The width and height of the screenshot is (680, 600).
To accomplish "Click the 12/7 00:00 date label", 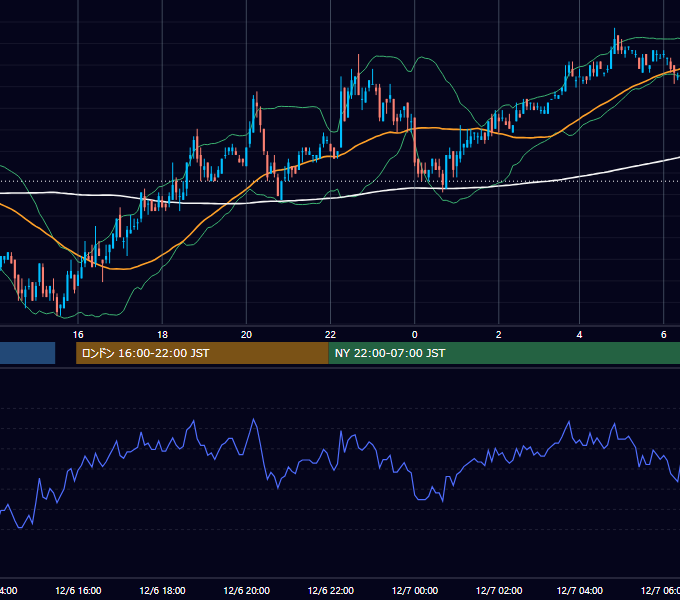I will (x=415, y=591).
